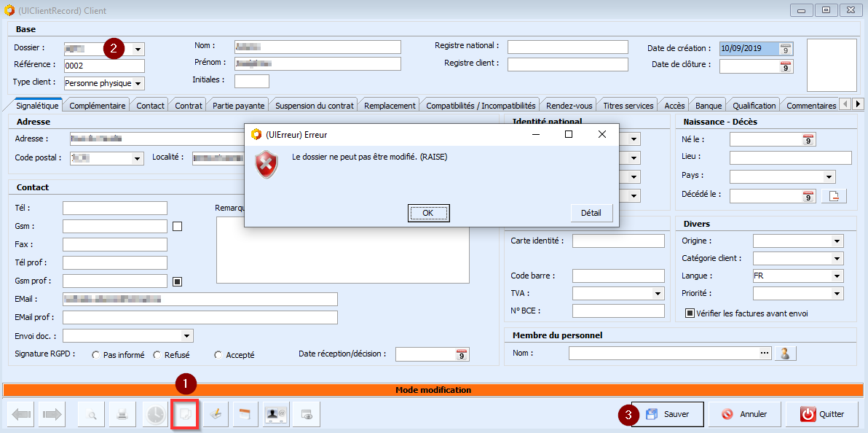Click the Détail button in error dialog
The height and width of the screenshot is (433, 868).
(x=591, y=213)
